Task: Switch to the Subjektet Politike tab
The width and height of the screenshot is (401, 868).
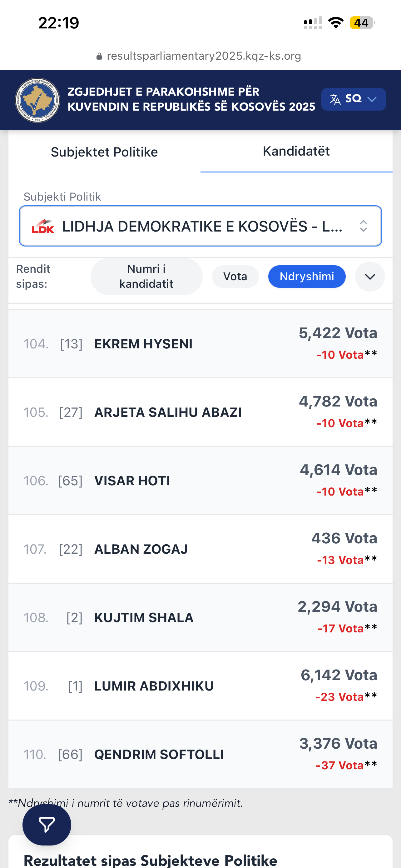Action: (104, 152)
